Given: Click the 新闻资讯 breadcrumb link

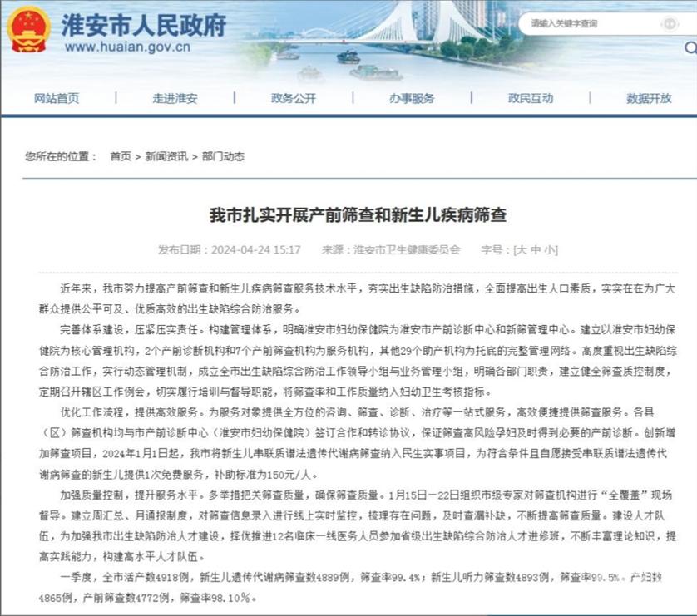Looking at the screenshot, I should pyautogui.click(x=166, y=156).
